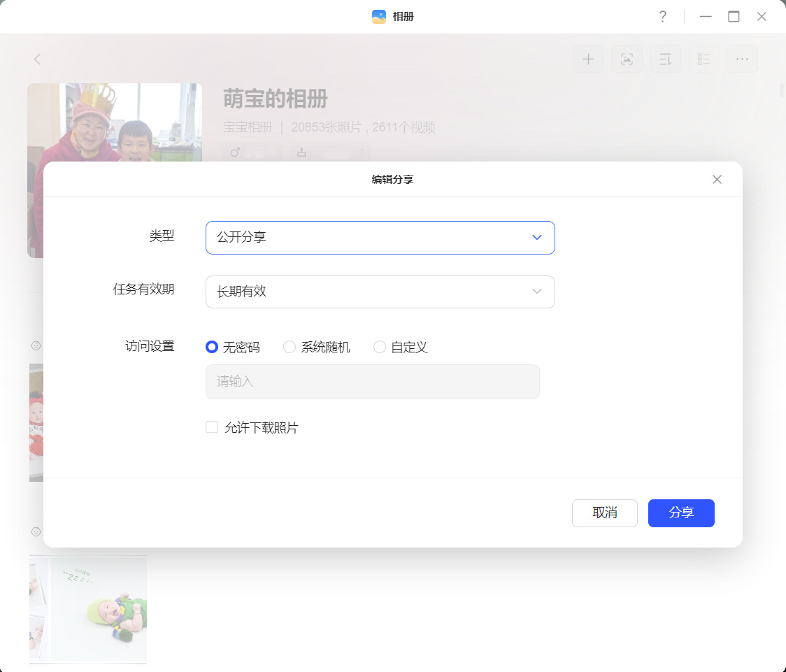
Task: Minimize the 相册 window
Action: [x=706, y=17]
